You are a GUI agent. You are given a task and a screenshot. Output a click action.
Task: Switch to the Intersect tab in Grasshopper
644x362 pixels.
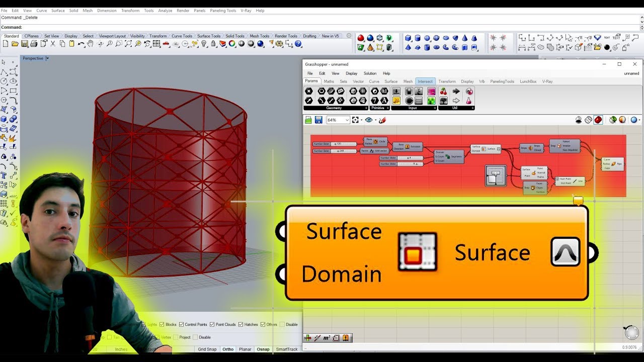[425, 81]
